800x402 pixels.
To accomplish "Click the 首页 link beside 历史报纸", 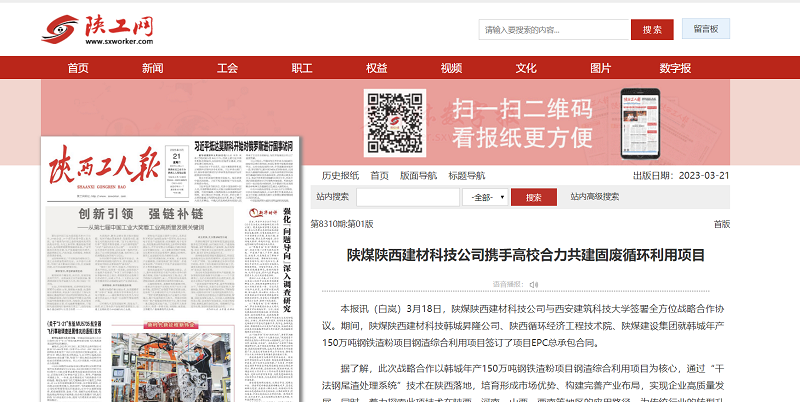I will point(380,175).
